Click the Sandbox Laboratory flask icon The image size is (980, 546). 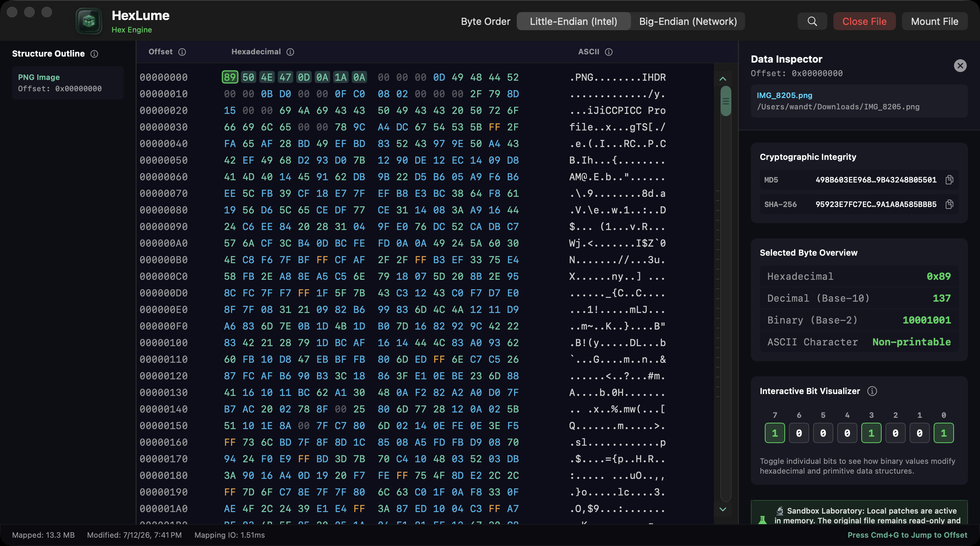(763, 520)
